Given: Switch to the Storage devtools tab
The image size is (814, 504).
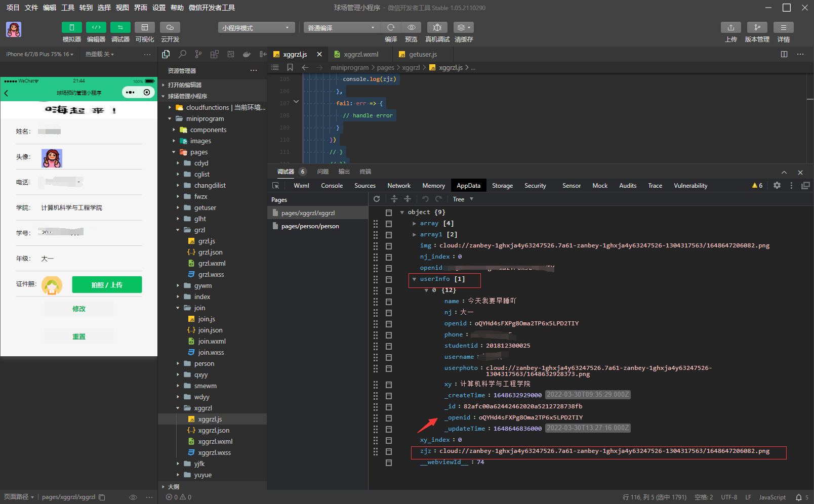Looking at the screenshot, I should (x=503, y=186).
